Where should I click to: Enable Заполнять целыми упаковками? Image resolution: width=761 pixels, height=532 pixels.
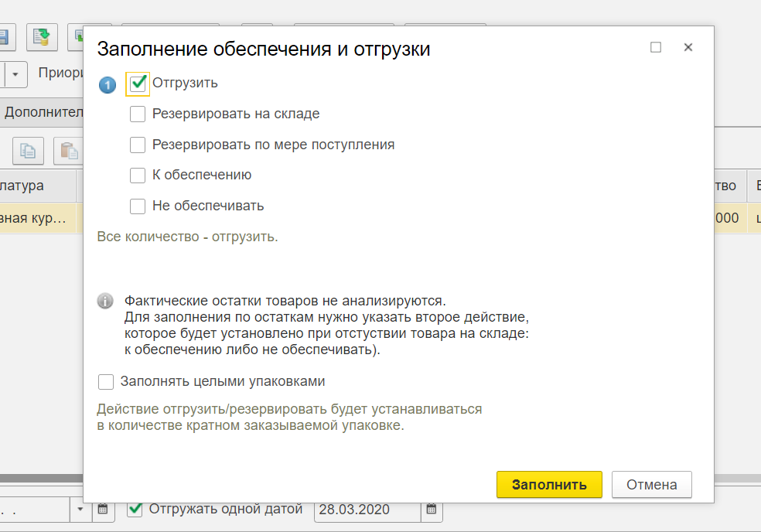(x=106, y=382)
